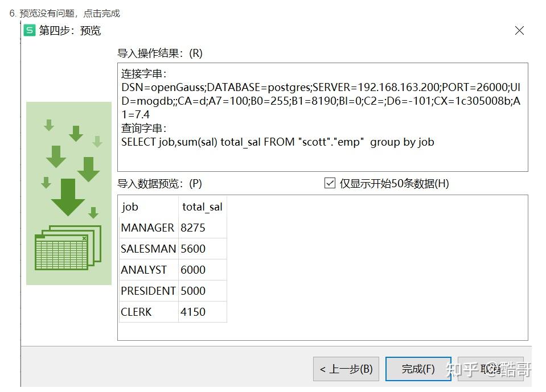
Task: Click the SQL query string line
Action: tap(277, 142)
